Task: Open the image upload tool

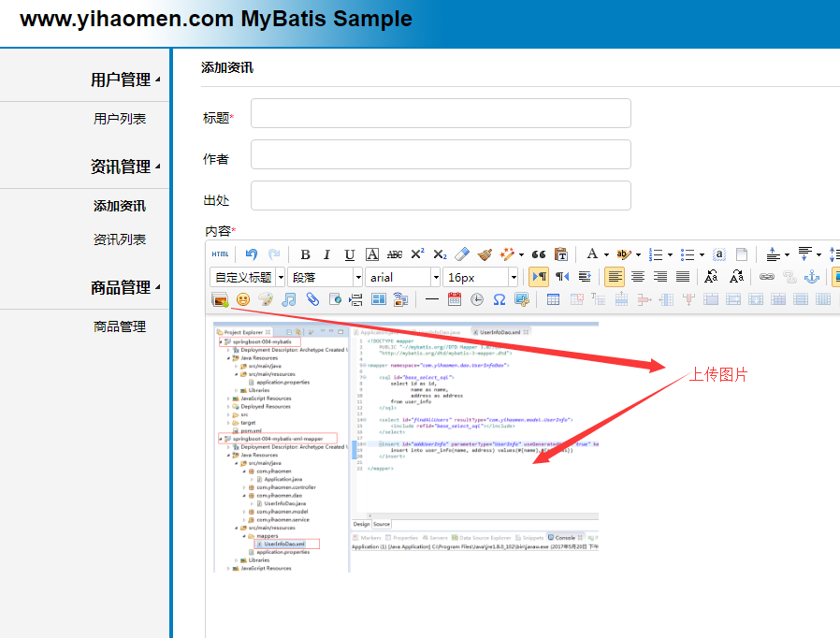Action: pyautogui.click(x=220, y=299)
